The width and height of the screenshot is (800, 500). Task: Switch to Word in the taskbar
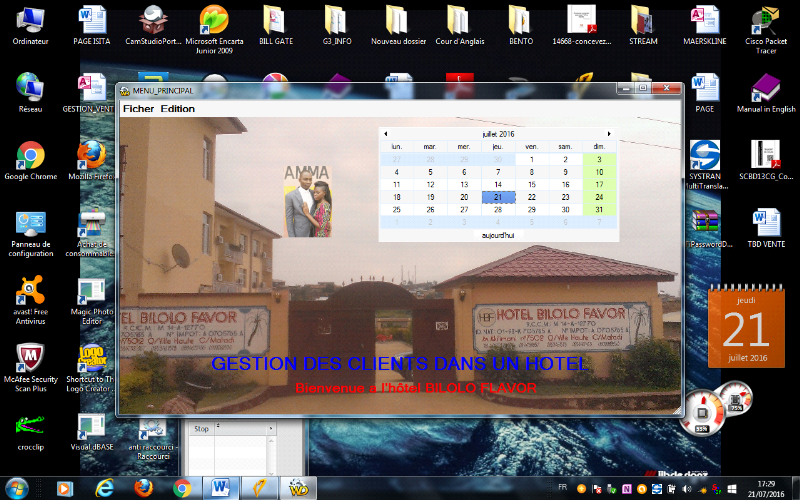[221, 489]
